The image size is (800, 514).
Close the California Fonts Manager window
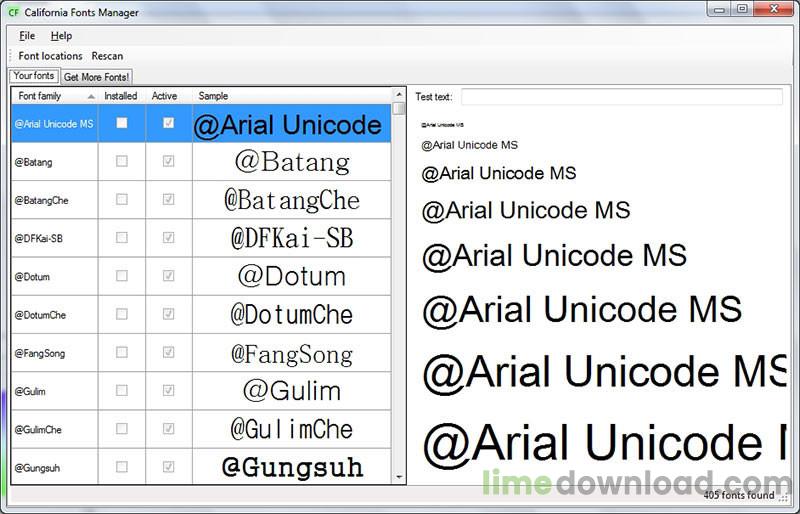click(774, 9)
